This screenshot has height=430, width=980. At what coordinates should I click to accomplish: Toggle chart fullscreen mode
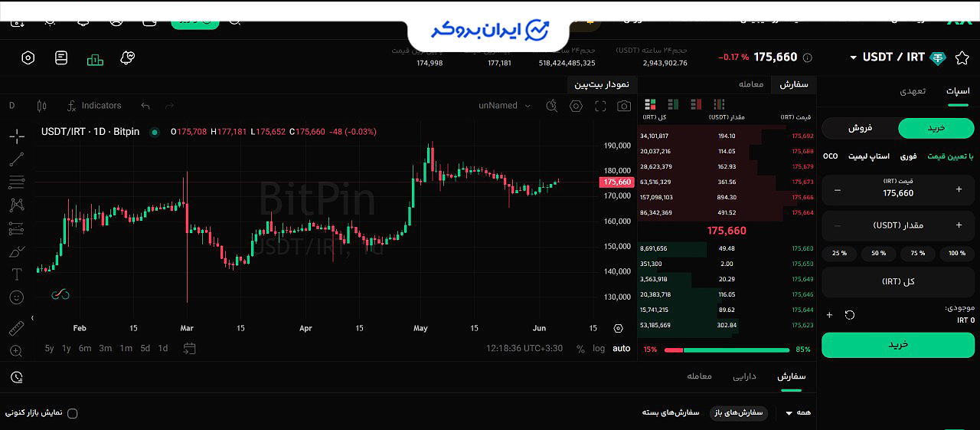click(600, 106)
